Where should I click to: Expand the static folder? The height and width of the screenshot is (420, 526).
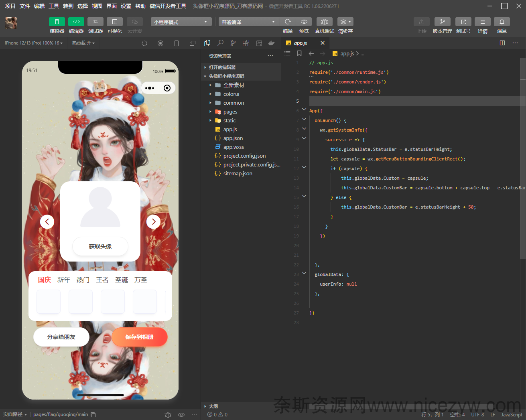(241, 120)
